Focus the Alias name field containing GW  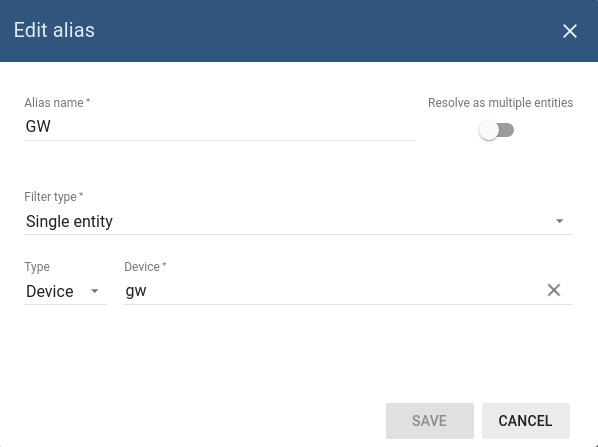[x=220, y=127]
